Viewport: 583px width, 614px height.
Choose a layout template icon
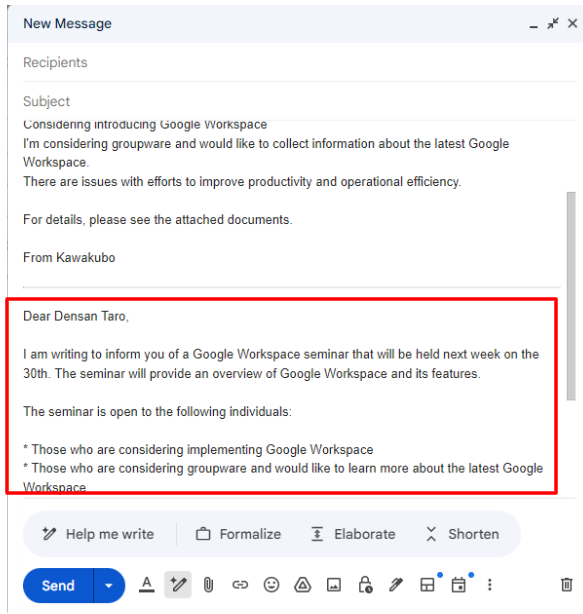427,585
